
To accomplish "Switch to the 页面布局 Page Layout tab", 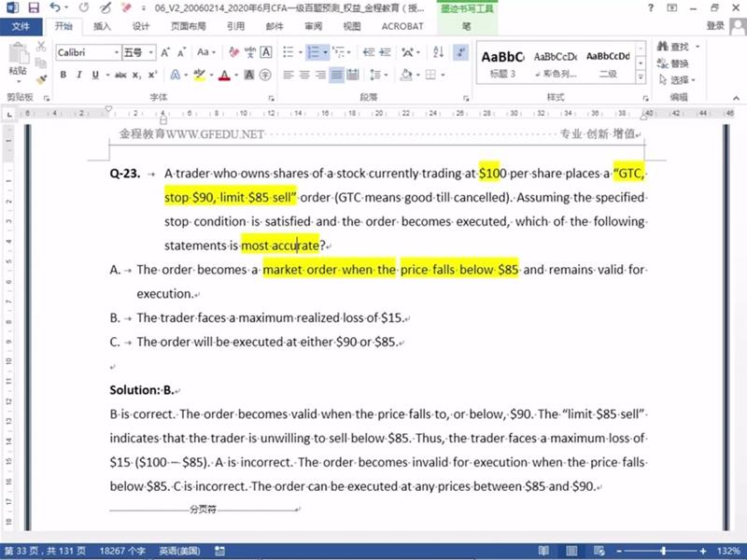I will click(189, 27).
